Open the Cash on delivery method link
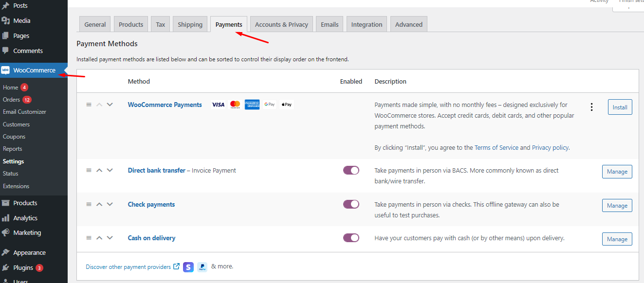This screenshot has width=644, height=283. tap(151, 238)
